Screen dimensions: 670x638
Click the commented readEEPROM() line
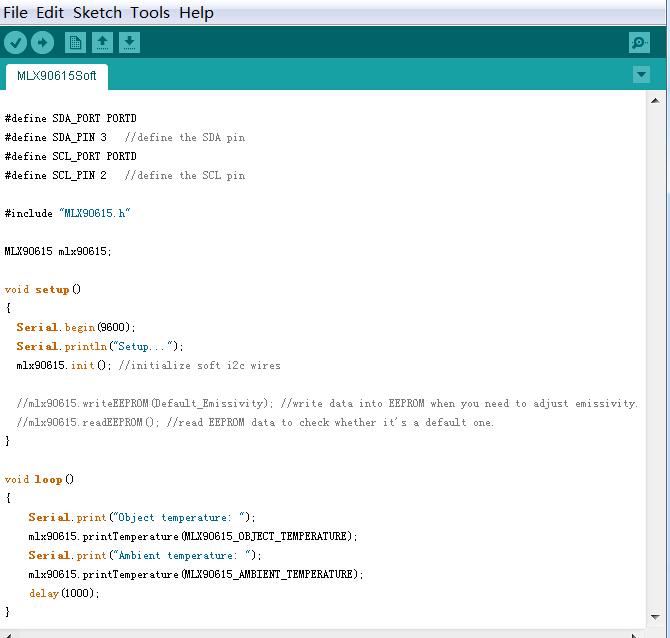point(255,423)
